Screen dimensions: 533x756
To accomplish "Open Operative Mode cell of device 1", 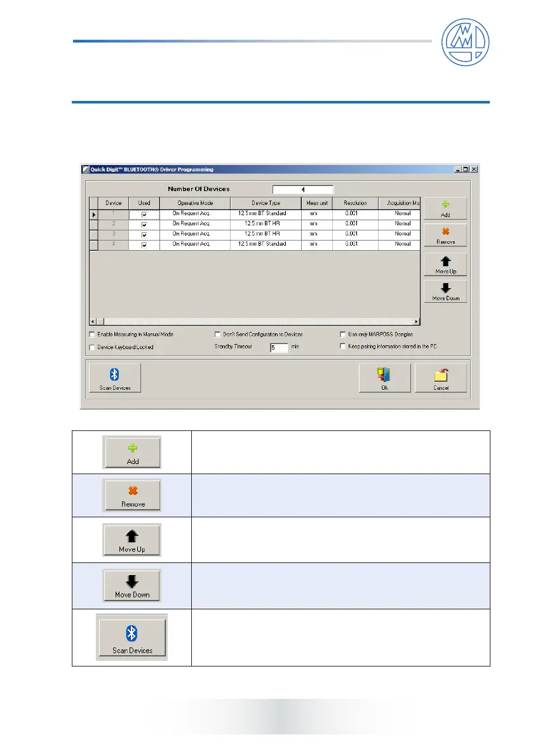I will point(195,213).
